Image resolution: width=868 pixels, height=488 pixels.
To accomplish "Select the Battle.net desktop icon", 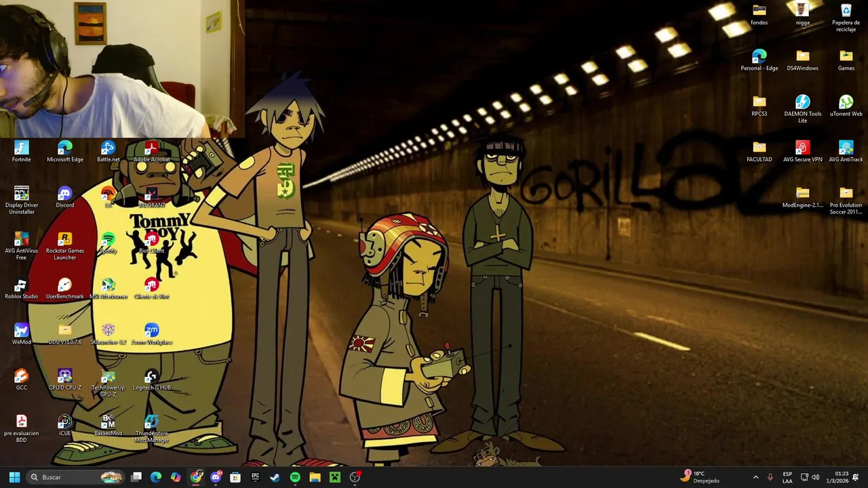I will click(108, 152).
